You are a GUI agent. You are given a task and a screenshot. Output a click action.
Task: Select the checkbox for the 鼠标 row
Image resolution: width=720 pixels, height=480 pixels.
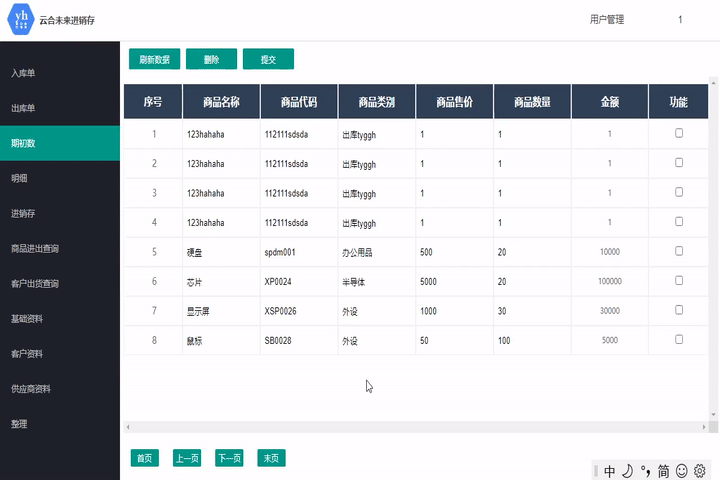click(x=679, y=339)
